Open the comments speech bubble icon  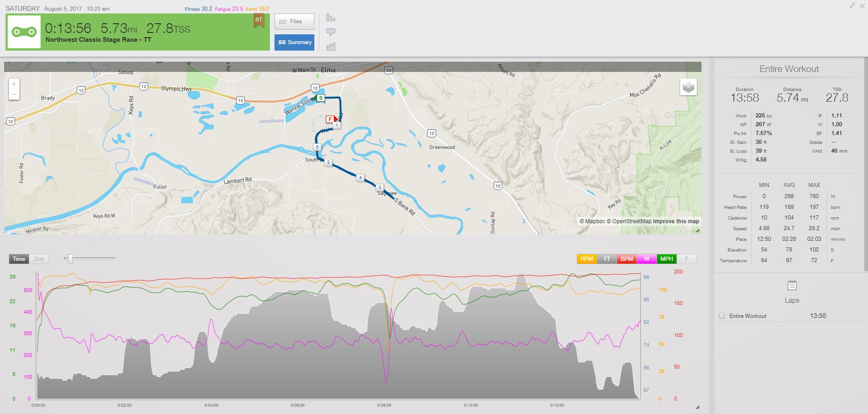point(331,32)
